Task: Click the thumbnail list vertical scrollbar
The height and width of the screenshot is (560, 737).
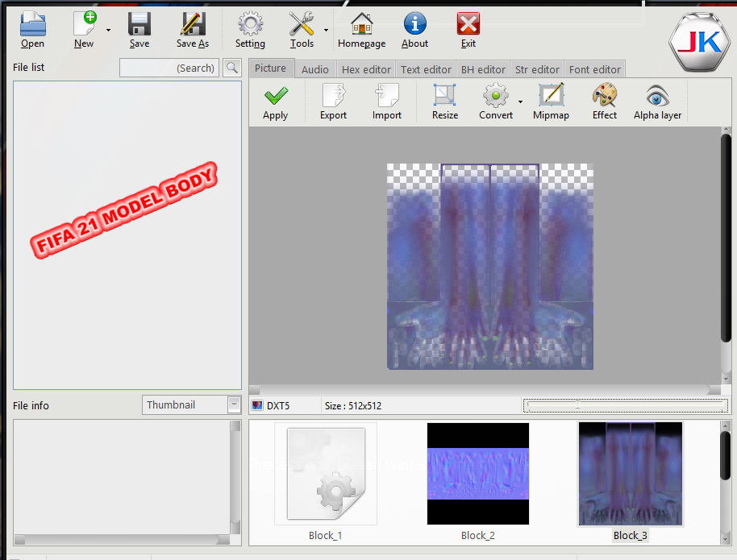Action: 725,483
